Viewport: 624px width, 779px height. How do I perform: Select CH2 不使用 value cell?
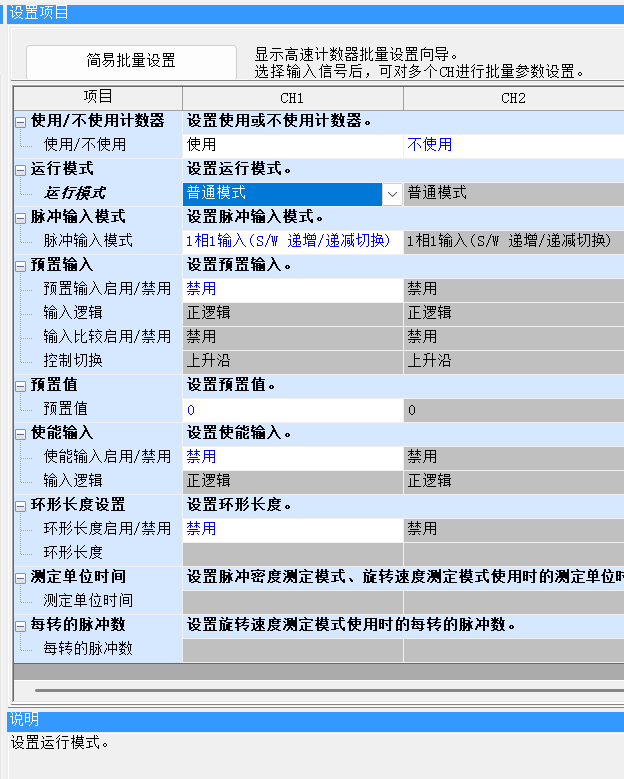[x=512, y=145]
